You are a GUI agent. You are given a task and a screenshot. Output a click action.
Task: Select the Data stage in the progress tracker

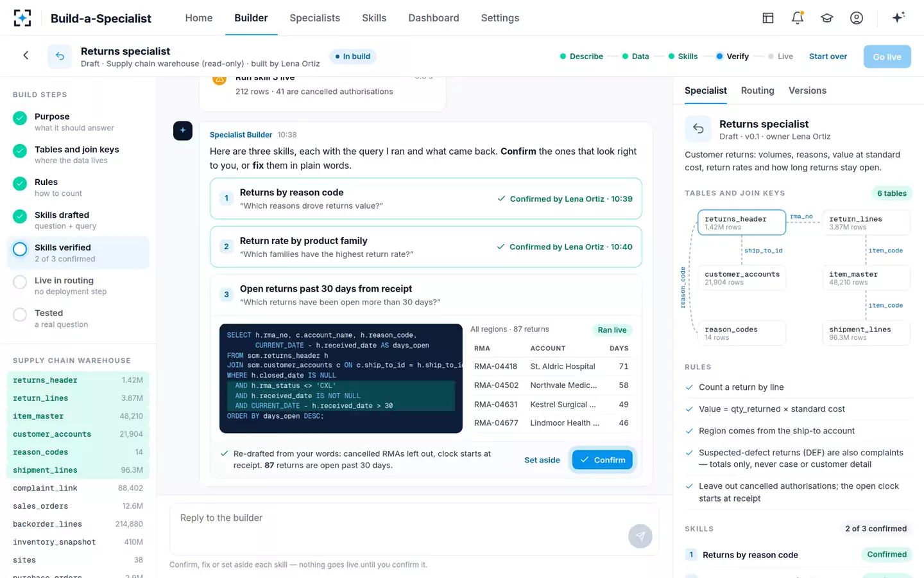click(635, 57)
